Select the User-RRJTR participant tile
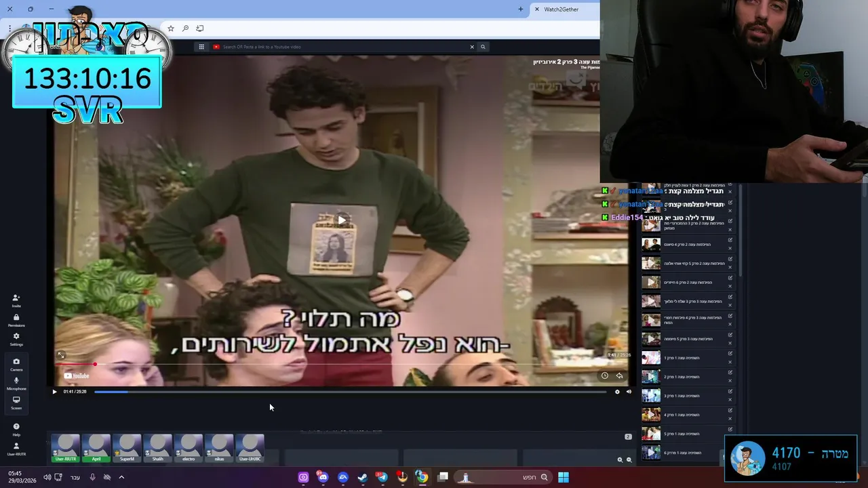This screenshot has height=488, width=868. pos(66,448)
